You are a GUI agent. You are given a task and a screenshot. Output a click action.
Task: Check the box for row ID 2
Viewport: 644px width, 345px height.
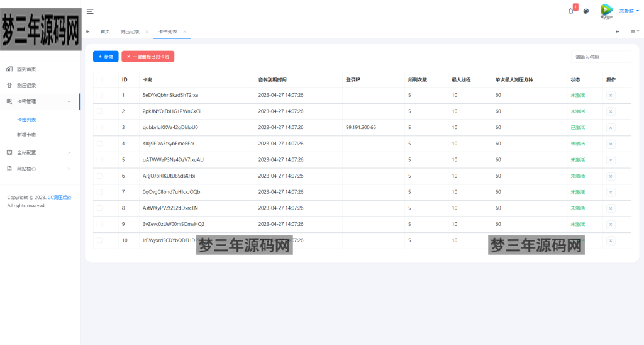tap(99, 111)
